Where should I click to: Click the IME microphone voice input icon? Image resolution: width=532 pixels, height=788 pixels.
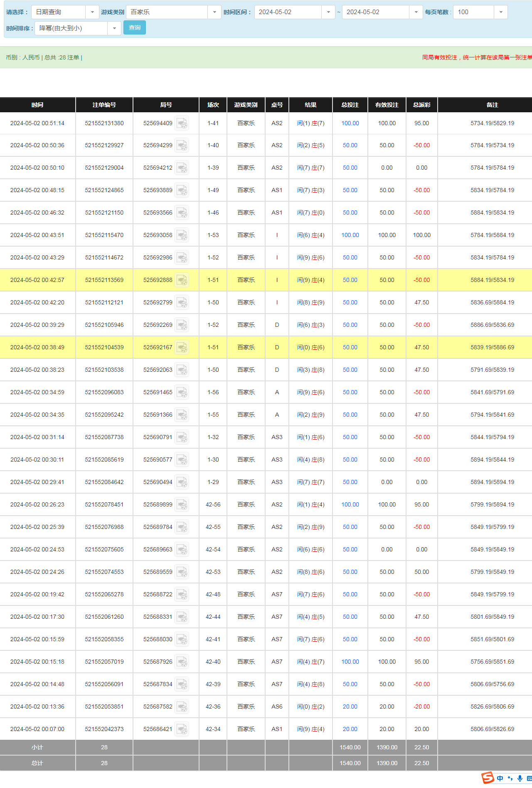520,778
